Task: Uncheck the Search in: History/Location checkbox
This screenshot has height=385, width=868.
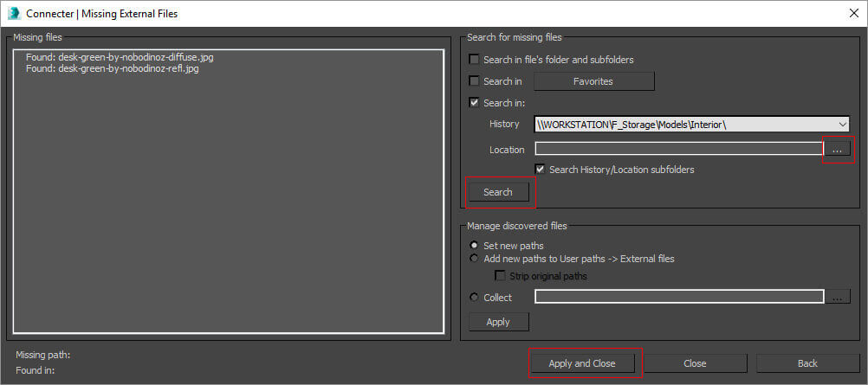Action: (x=474, y=102)
